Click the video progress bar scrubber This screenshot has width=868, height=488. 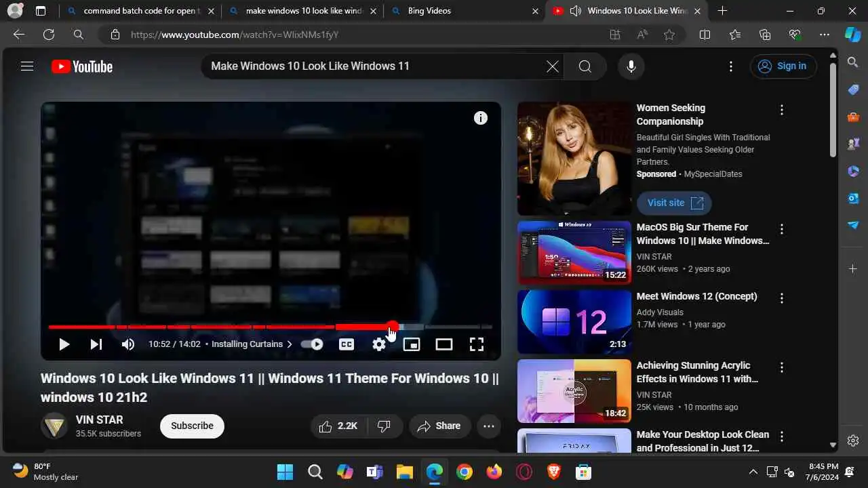click(x=393, y=327)
